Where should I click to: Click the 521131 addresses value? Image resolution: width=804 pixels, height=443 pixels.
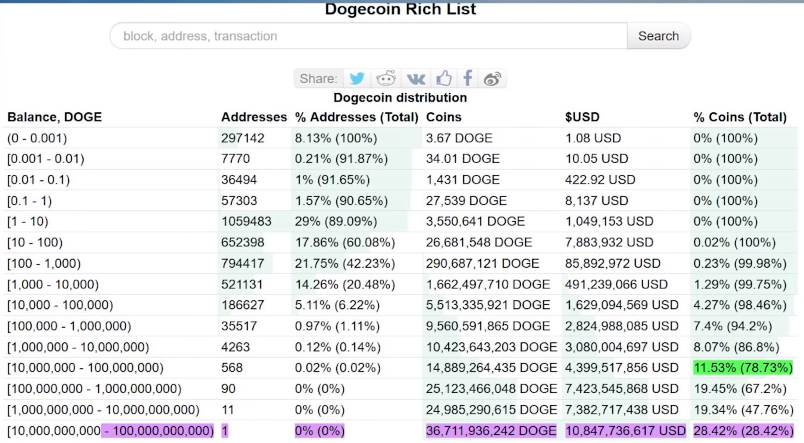coord(242,285)
